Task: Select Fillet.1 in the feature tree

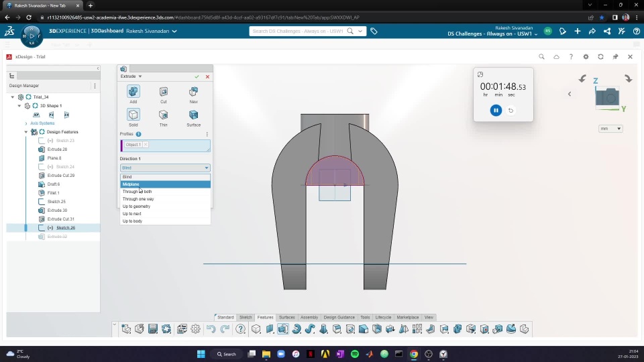Action: (54, 193)
